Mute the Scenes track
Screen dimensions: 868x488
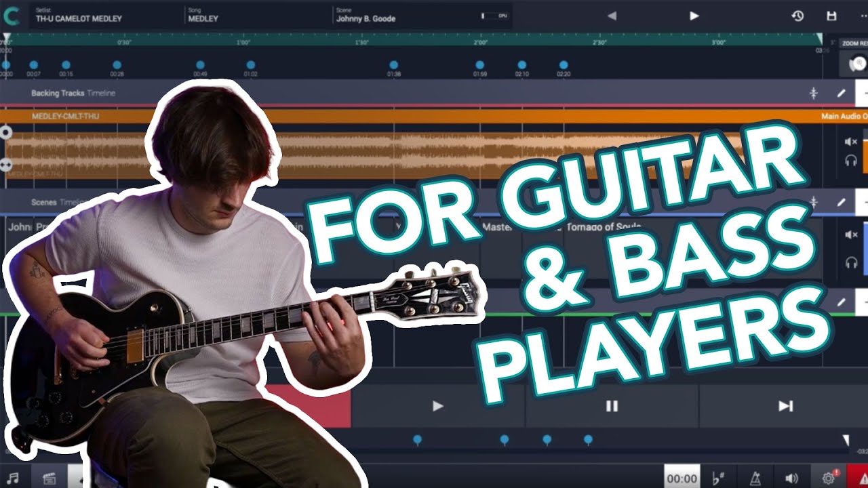851,235
